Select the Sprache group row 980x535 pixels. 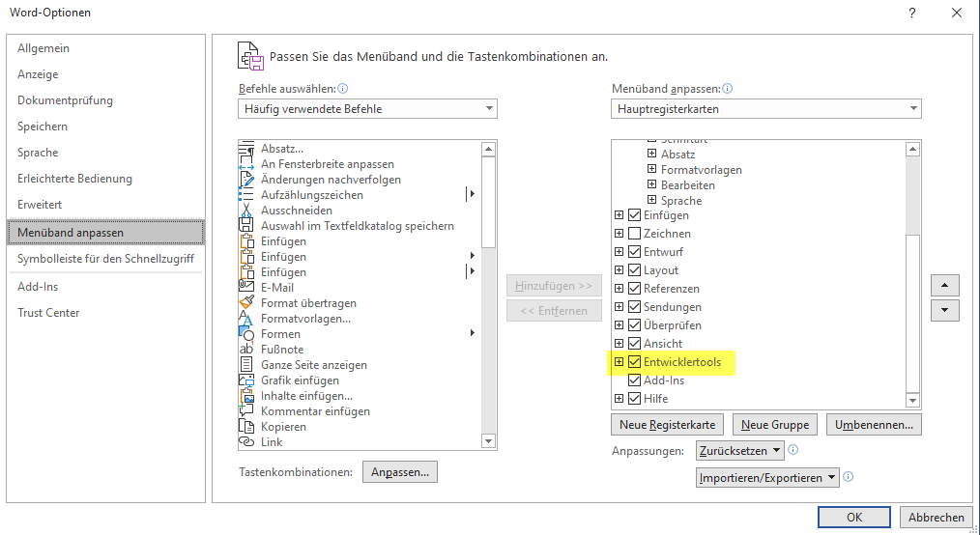681,201
